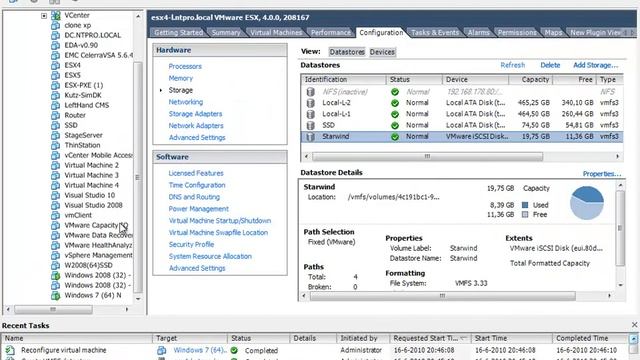Click the Kutz-SimDK VM icon
This screenshot has height=360, width=640.
[56, 95]
